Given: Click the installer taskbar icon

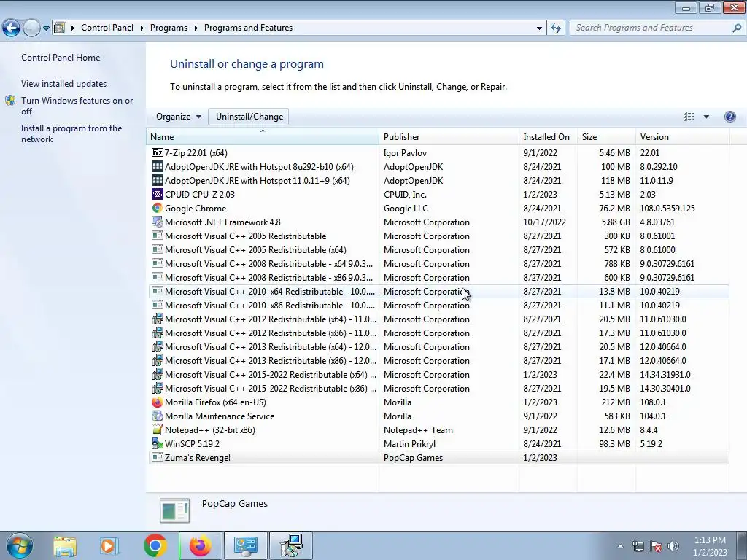Looking at the screenshot, I should [x=291, y=545].
